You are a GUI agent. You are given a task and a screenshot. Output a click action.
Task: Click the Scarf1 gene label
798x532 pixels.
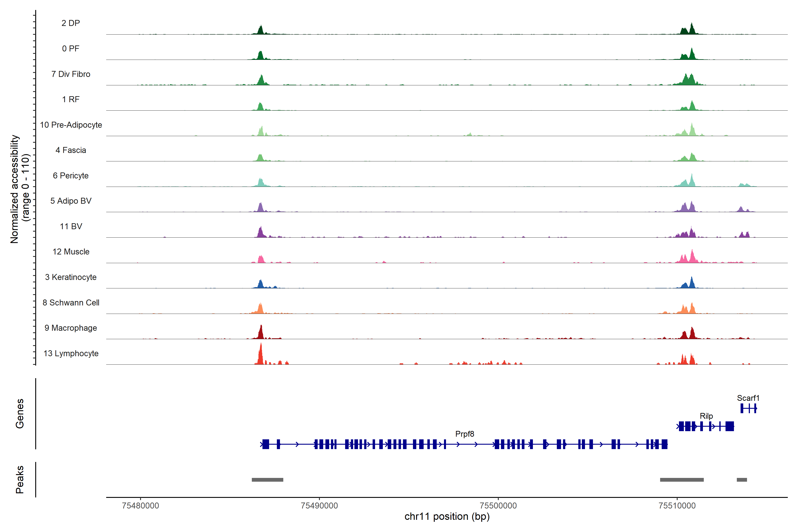pyautogui.click(x=748, y=398)
